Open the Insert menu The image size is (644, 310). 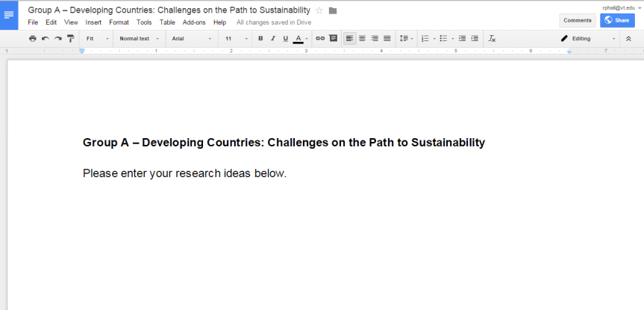(93, 22)
